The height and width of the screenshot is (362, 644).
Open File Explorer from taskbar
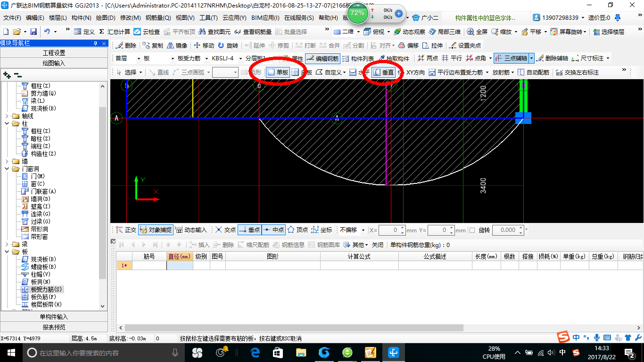click(301, 353)
